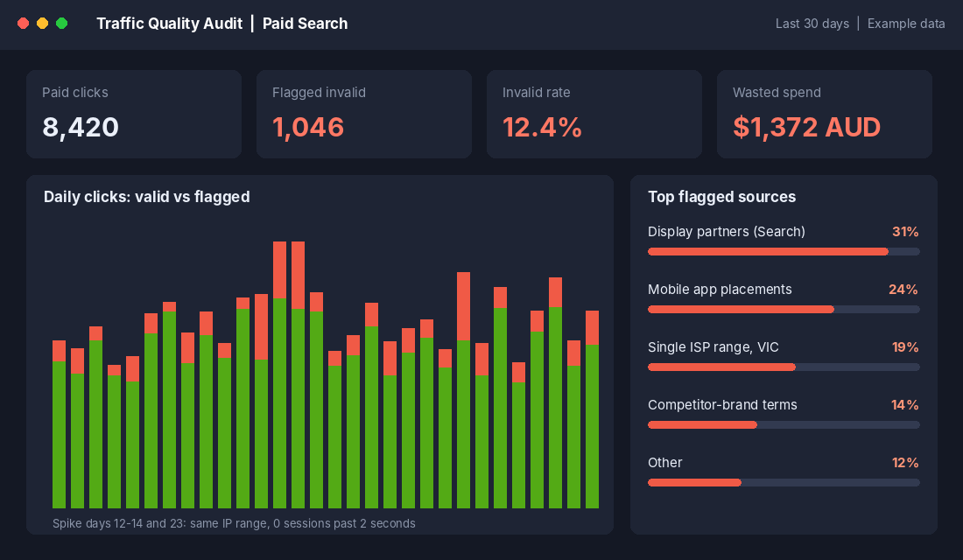The image size is (963, 560).
Task: Click the green maximize window dot
Action: click(x=61, y=24)
